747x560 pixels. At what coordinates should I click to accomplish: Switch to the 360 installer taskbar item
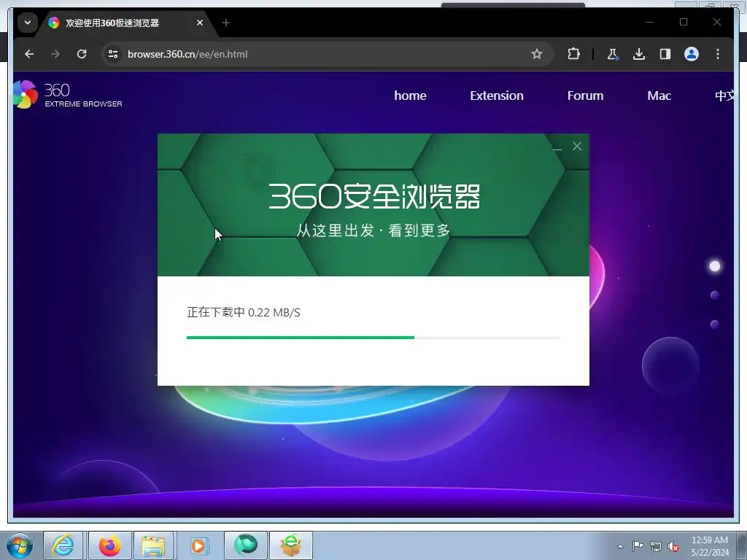pos(291,545)
